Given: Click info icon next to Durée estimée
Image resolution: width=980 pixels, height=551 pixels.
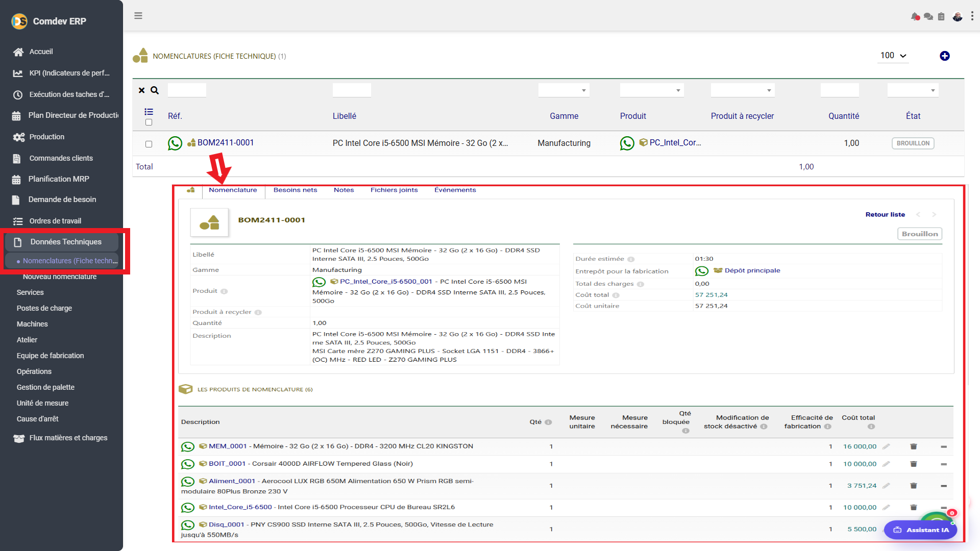Looking at the screenshot, I should [x=631, y=260].
